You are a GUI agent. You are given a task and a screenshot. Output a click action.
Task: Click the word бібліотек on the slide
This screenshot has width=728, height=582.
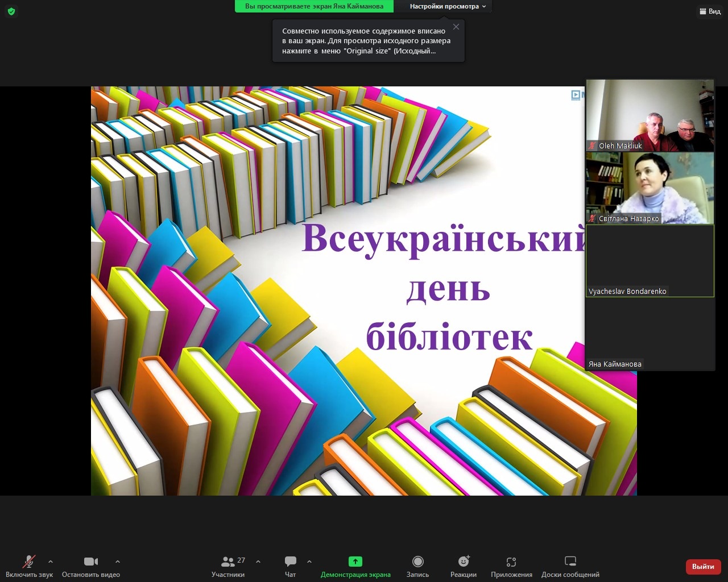(x=449, y=335)
